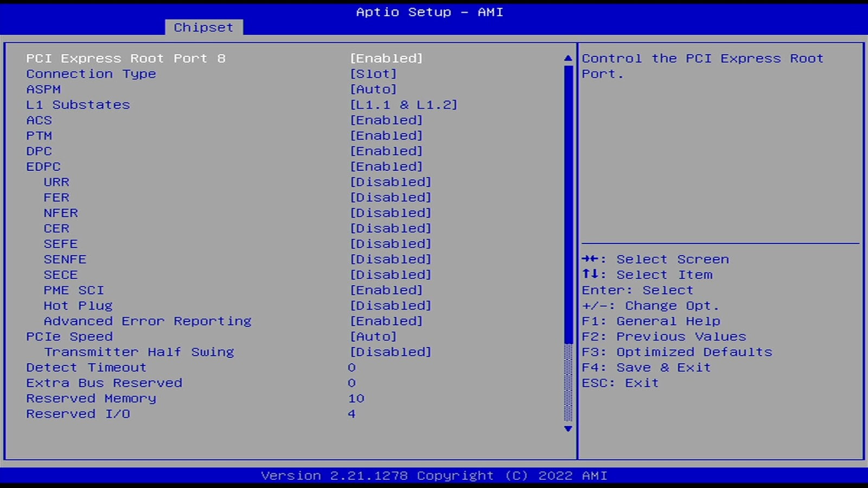Toggle DPC [Enabled] value
Image resolution: width=868 pixels, height=488 pixels.
(x=386, y=151)
